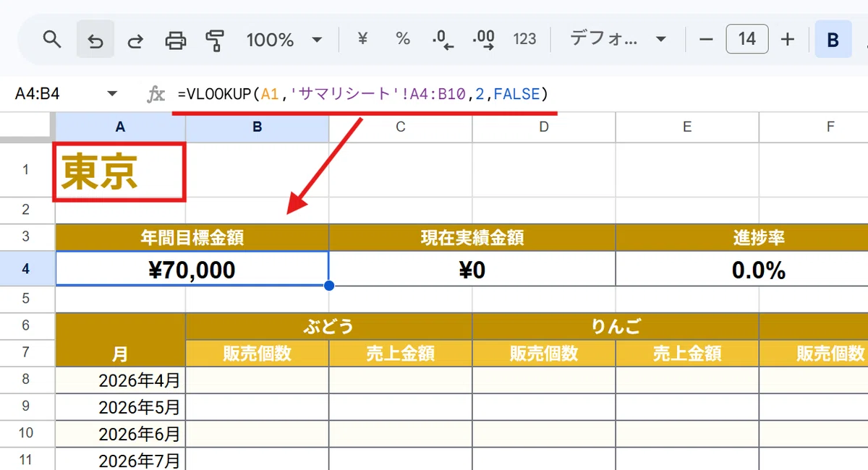
Task: Format as percent
Action: tap(403, 39)
